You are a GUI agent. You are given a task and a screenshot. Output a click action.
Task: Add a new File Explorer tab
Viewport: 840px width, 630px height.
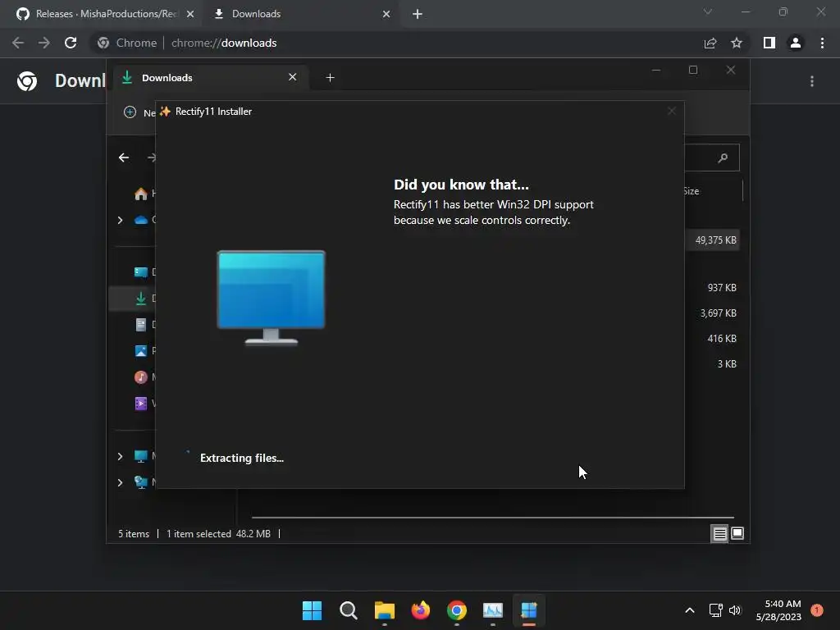[x=330, y=78]
